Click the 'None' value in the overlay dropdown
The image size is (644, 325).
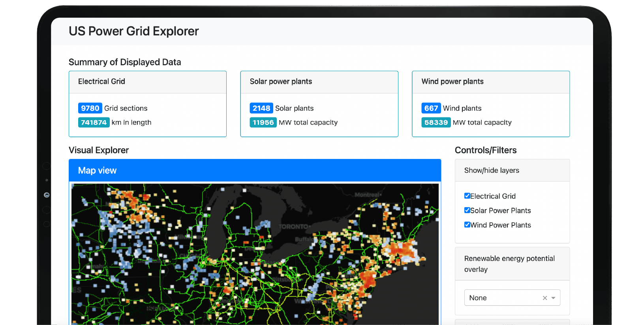(x=478, y=298)
